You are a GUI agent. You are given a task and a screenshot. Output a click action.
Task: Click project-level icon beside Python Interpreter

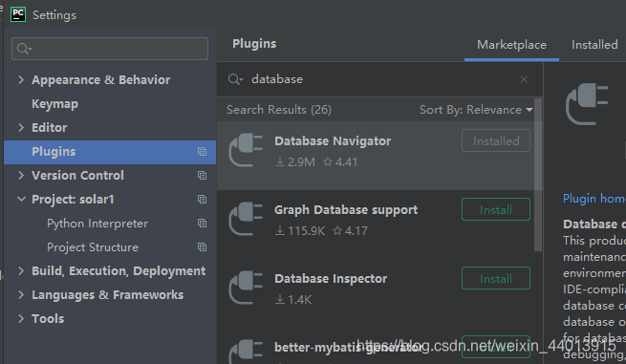click(202, 224)
